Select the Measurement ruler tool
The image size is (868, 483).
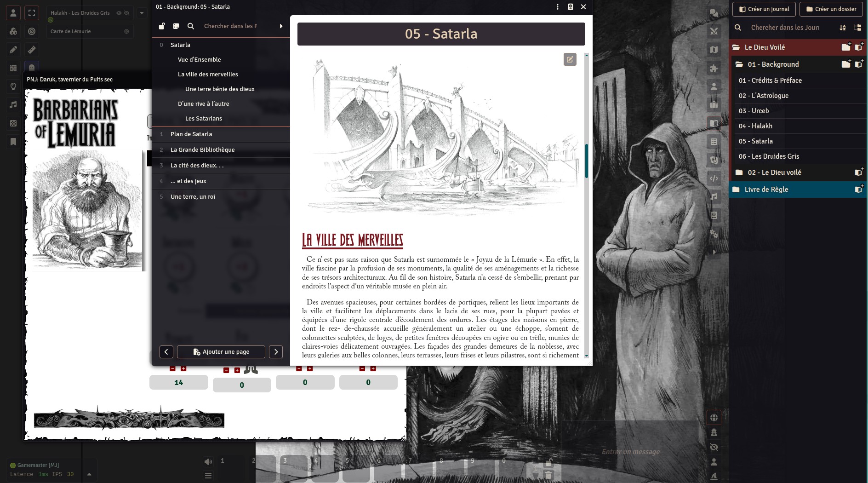[32, 50]
